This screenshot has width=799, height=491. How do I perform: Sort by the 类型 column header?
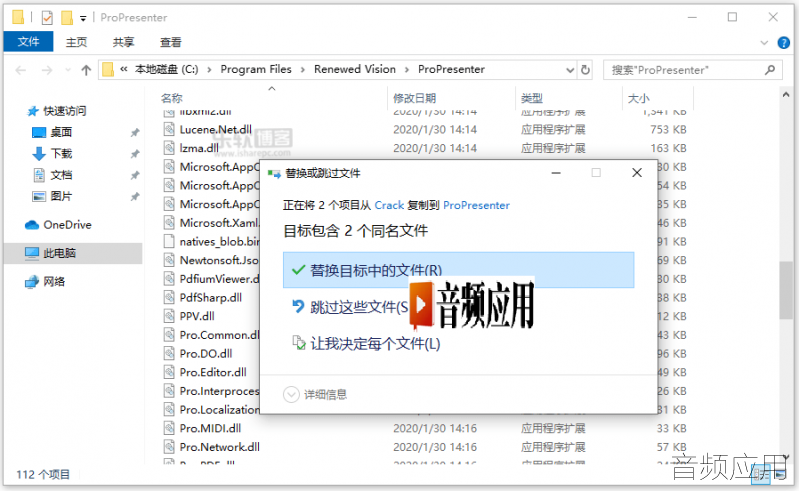531,98
